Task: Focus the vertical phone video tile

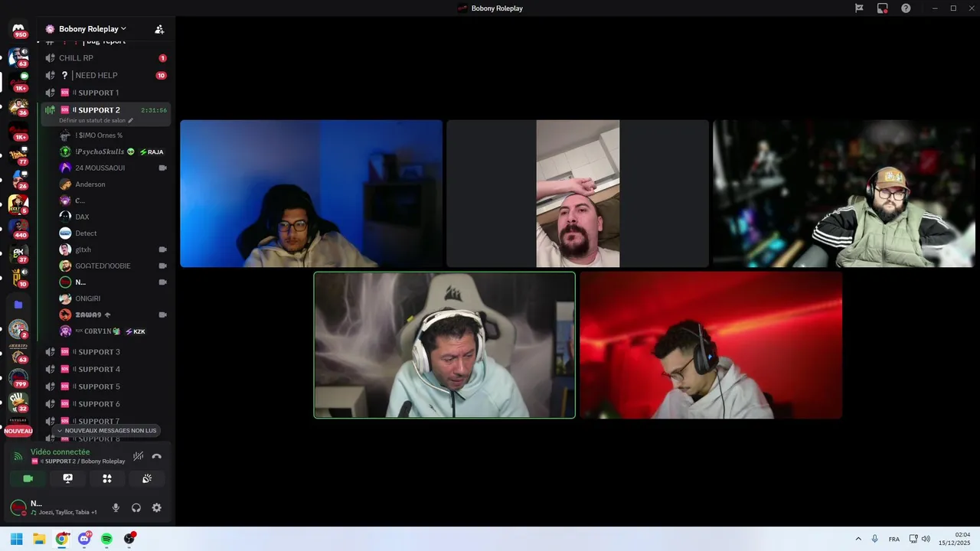Action: (577, 194)
